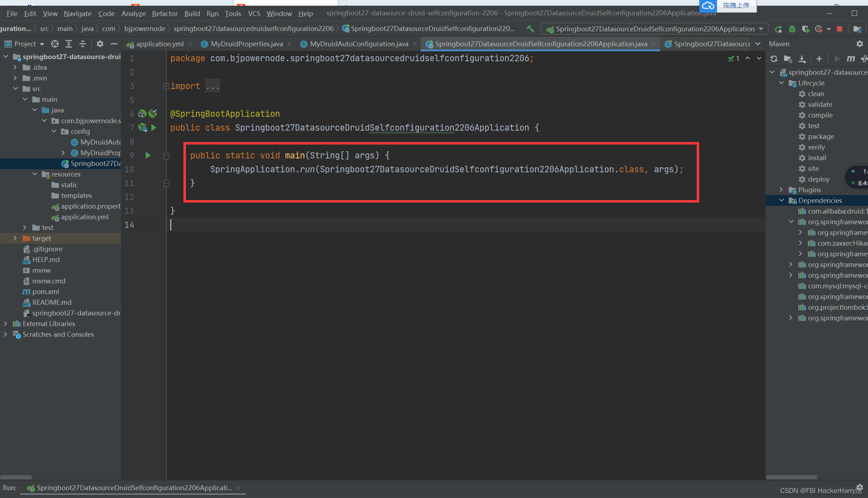The height and width of the screenshot is (498, 868).
Task: Collapse the src folder
Action: [x=15, y=89]
